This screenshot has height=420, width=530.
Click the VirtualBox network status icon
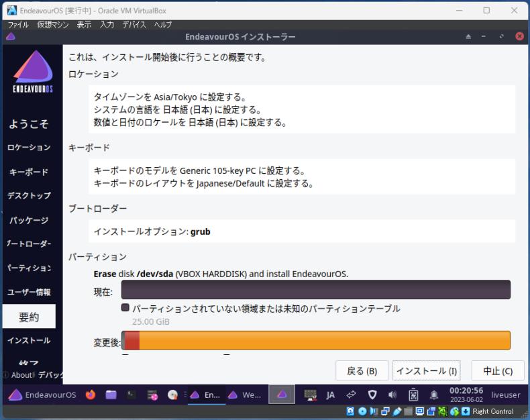click(x=385, y=411)
